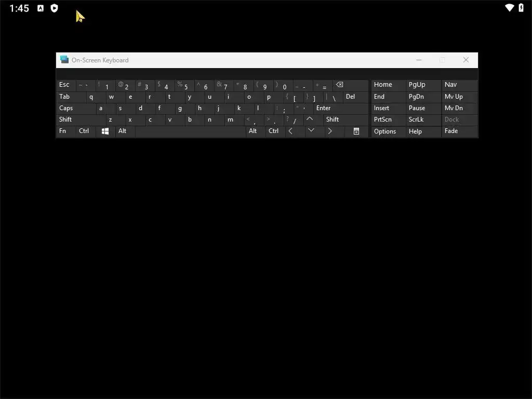532x399 pixels.
Task: Tap the Pause key
Action: click(x=423, y=109)
